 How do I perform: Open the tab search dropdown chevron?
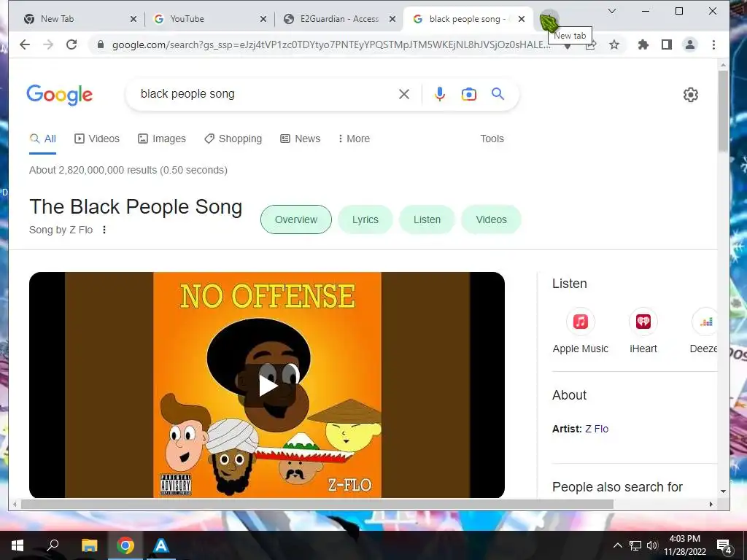click(612, 11)
